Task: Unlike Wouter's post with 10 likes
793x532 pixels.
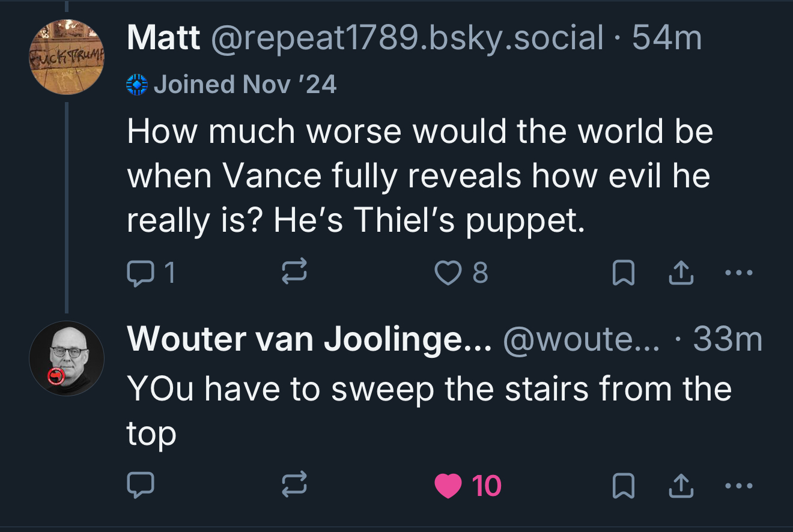Action: click(x=448, y=485)
